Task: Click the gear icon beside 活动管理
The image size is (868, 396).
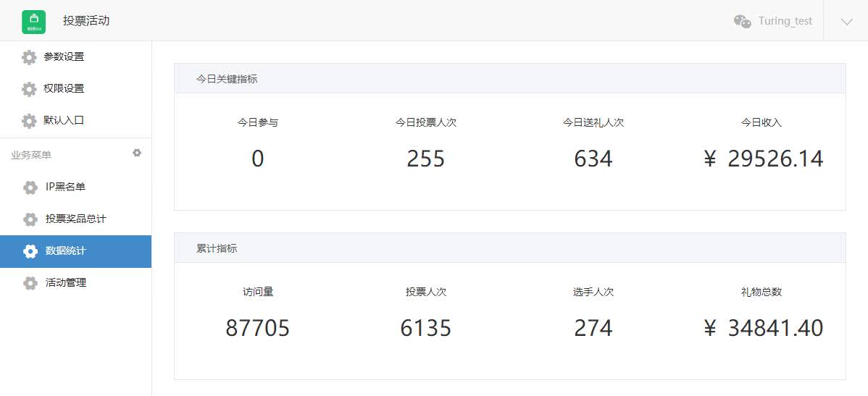Action: click(x=30, y=283)
